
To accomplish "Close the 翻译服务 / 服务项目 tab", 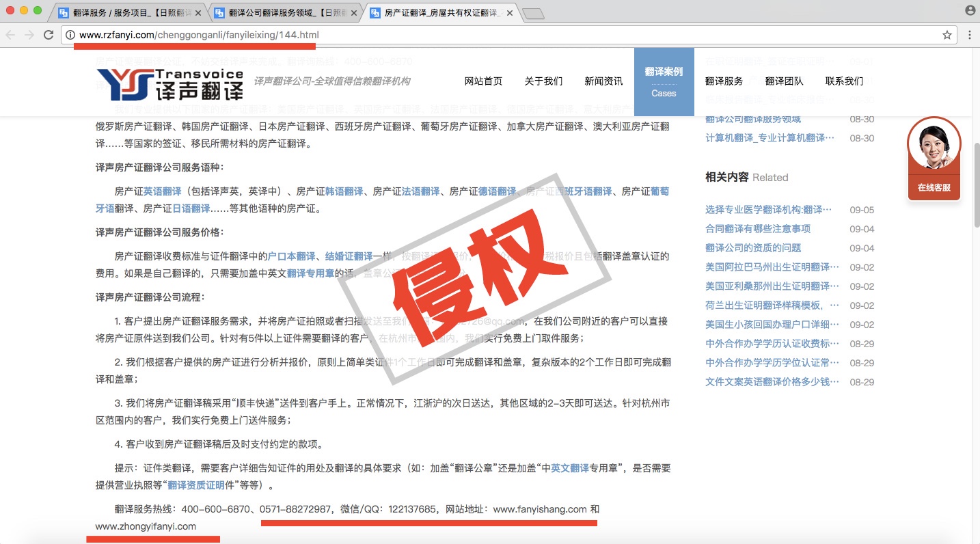I will 198,13.
